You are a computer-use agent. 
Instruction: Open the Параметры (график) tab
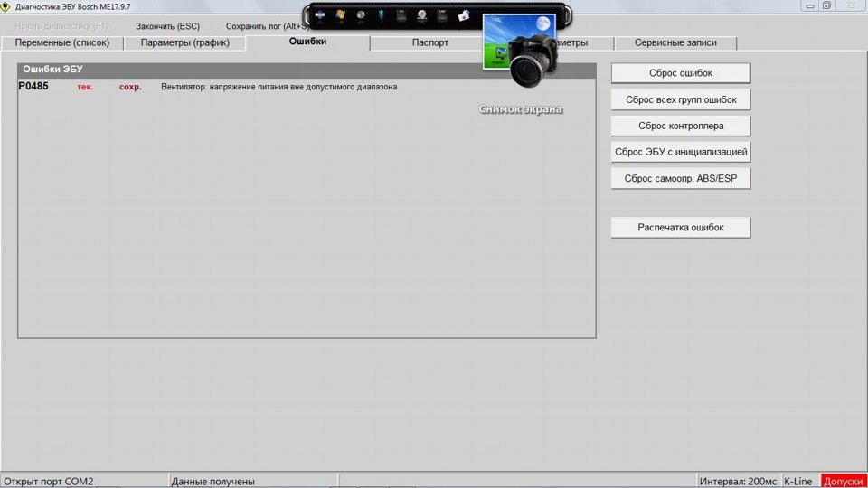click(184, 43)
